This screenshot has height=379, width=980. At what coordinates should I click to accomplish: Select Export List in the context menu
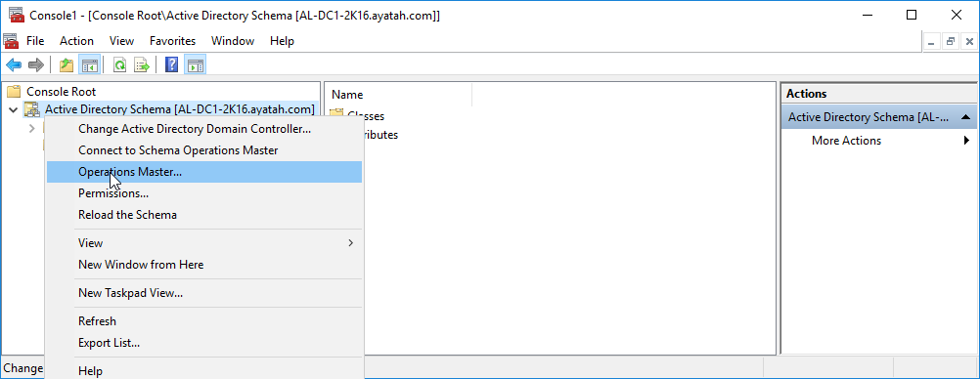click(x=204, y=343)
